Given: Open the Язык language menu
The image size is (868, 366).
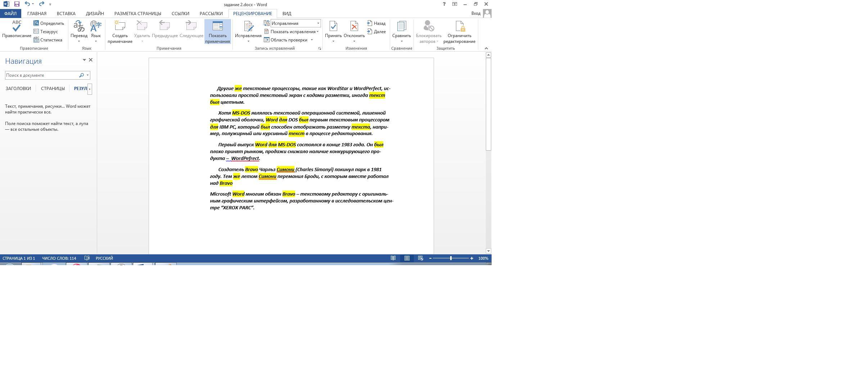Looking at the screenshot, I should pyautogui.click(x=96, y=31).
